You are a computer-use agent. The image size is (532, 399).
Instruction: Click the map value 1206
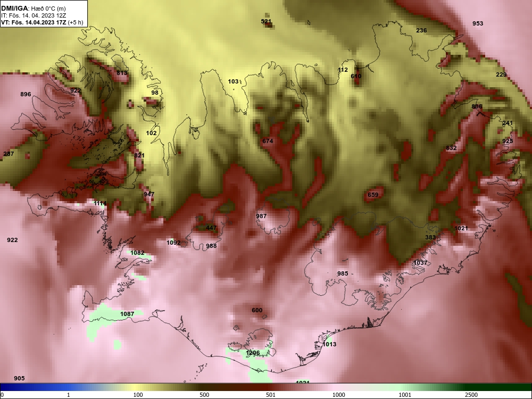pyautogui.click(x=253, y=353)
